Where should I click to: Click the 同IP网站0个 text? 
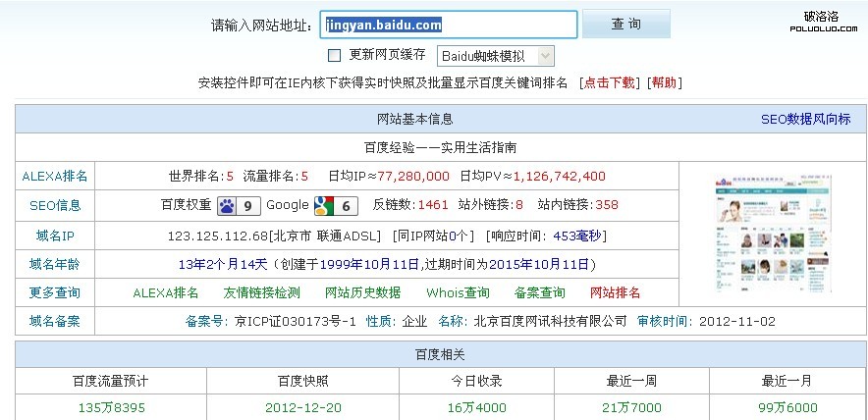point(433,236)
